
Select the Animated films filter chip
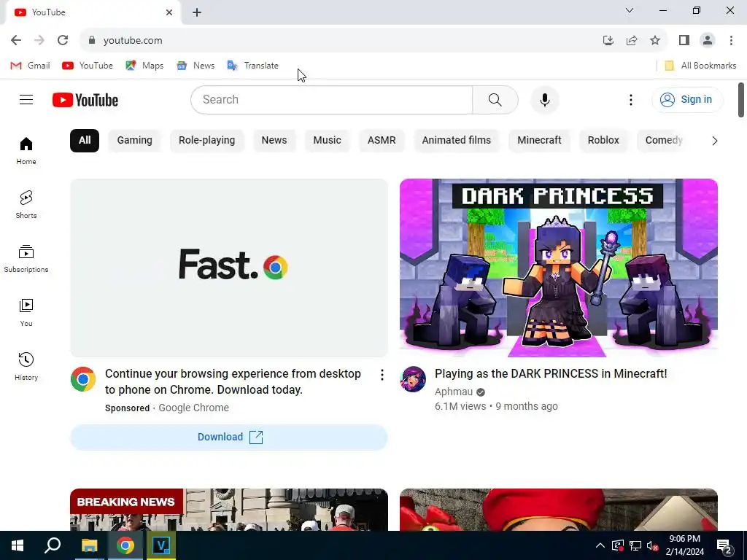(x=457, y=141)
